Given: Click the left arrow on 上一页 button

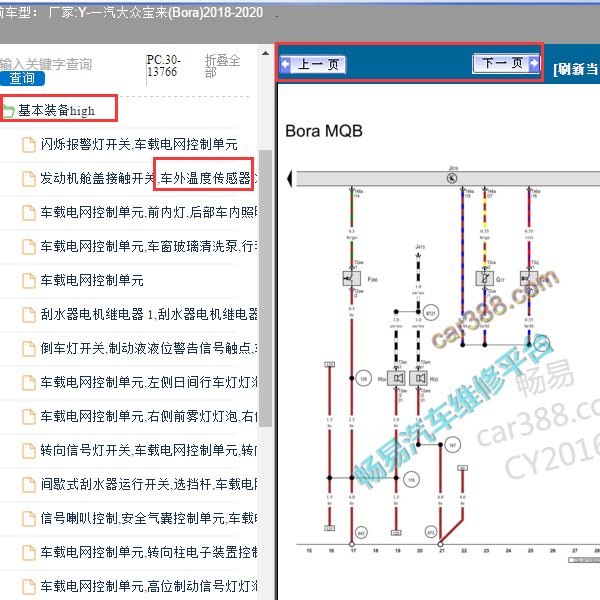Looking at the screenshot, I should point(285,64).
